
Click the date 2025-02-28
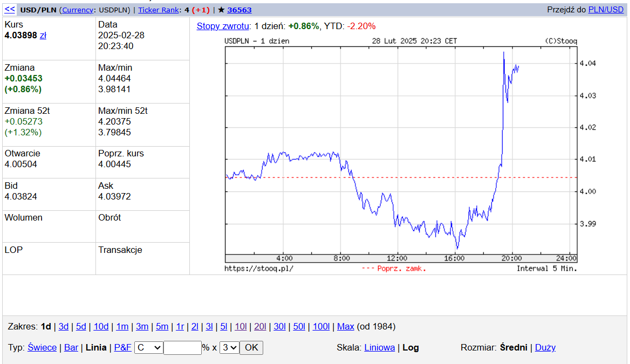click(121, 36)
